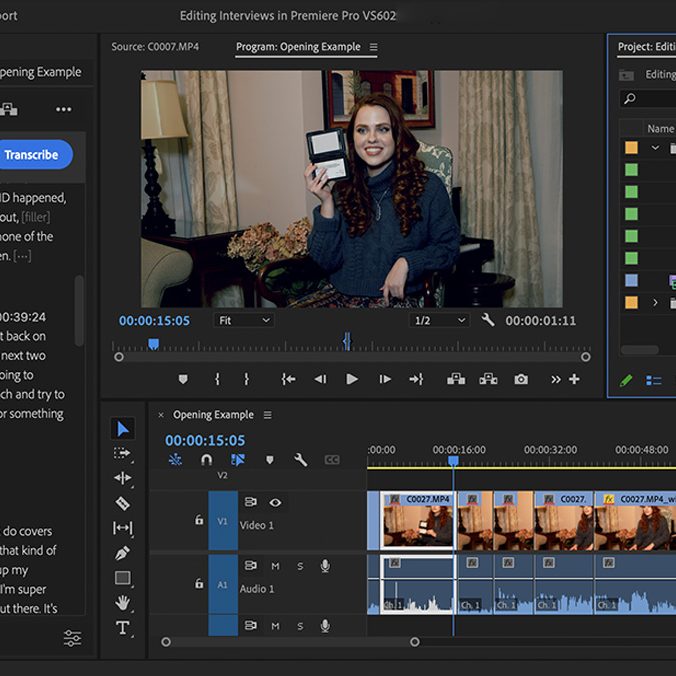Toggle Linked Selection in timeline

point(238,460)
